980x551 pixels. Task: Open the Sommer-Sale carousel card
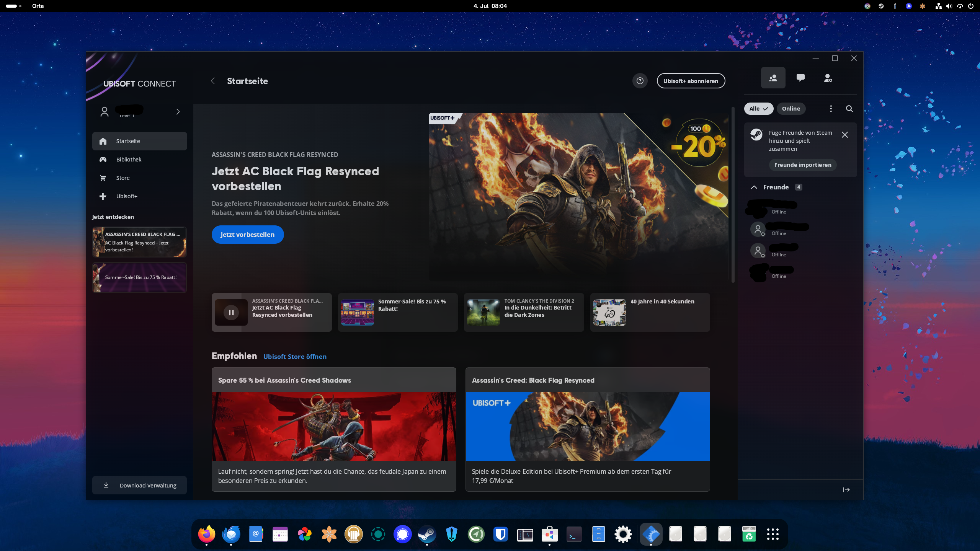tap(398, 312)
